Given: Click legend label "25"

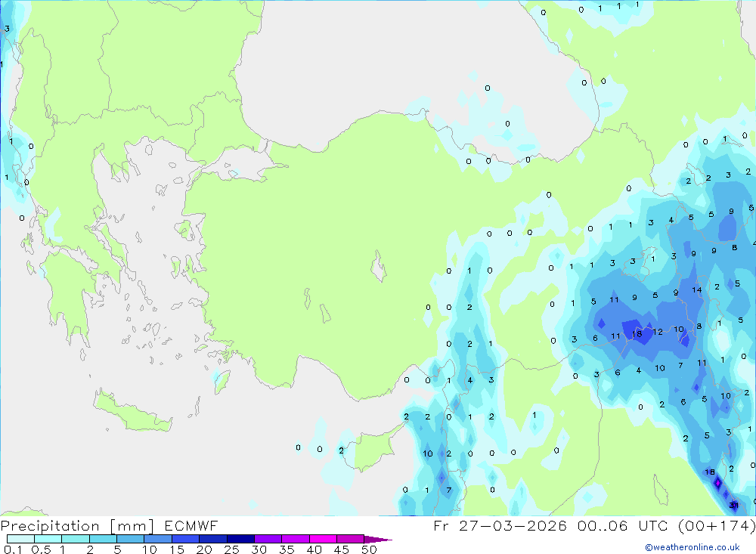Looking at the screenshot, I should click(232, 549).
